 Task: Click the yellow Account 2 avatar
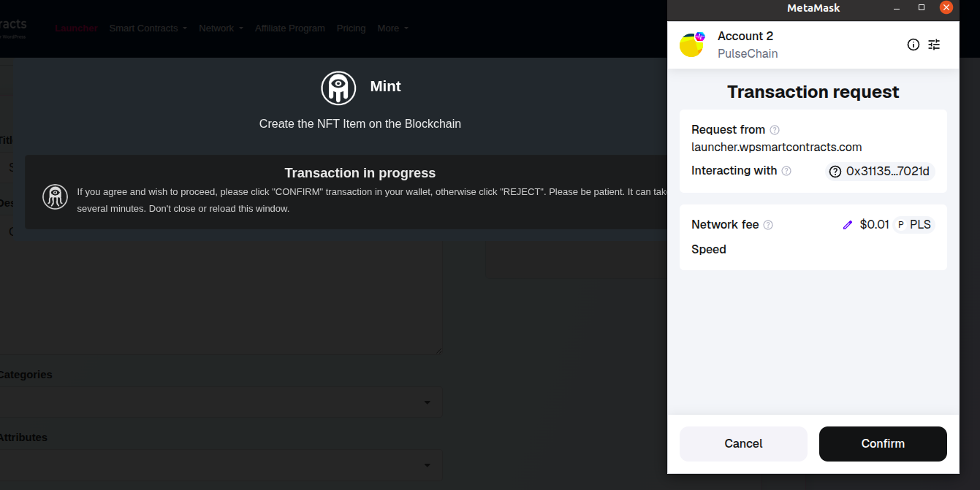tap(691, 45)
